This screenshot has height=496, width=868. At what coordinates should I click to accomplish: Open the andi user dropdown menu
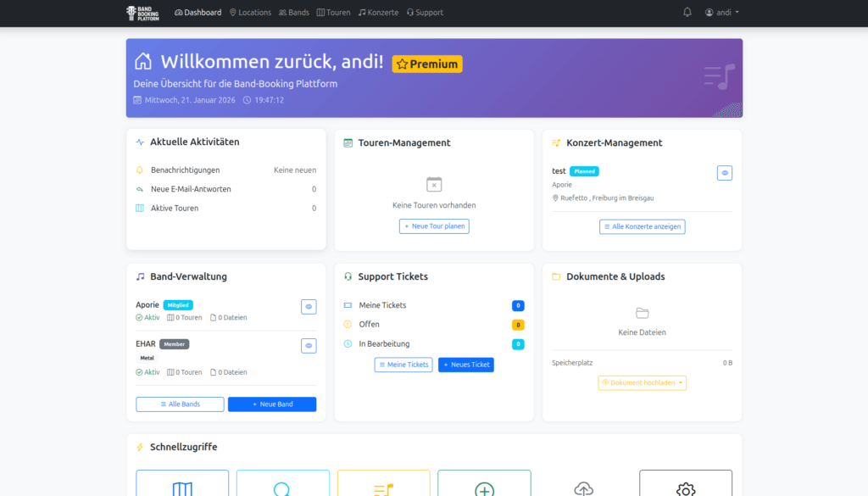[x=722, y=13]
